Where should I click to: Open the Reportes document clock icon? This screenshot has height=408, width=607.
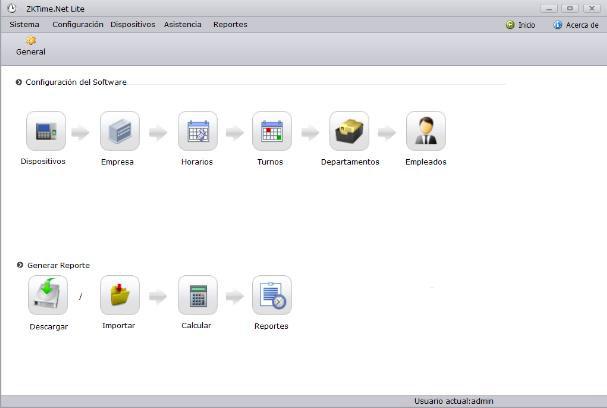tap(272, 295)
